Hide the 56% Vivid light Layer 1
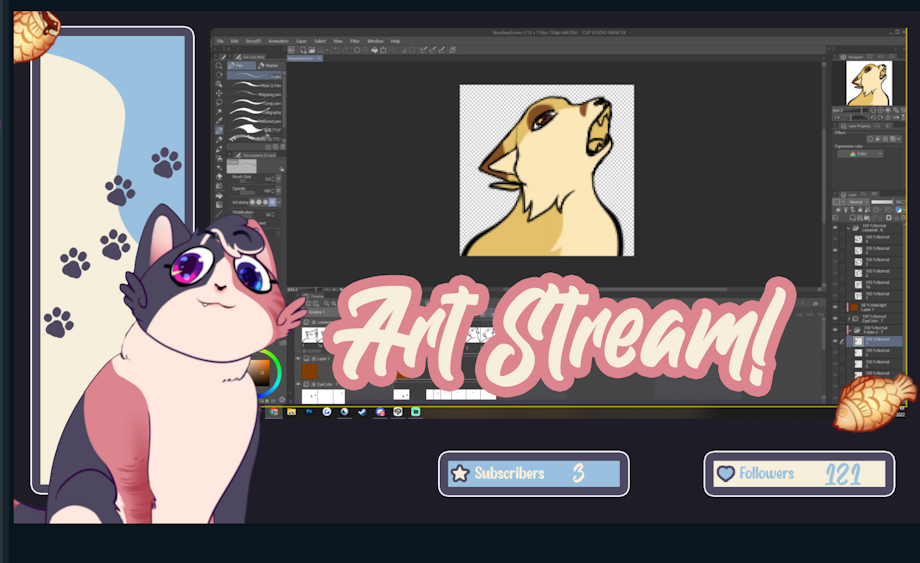Screen dimensions: 920x563 [x=835, y=307]
